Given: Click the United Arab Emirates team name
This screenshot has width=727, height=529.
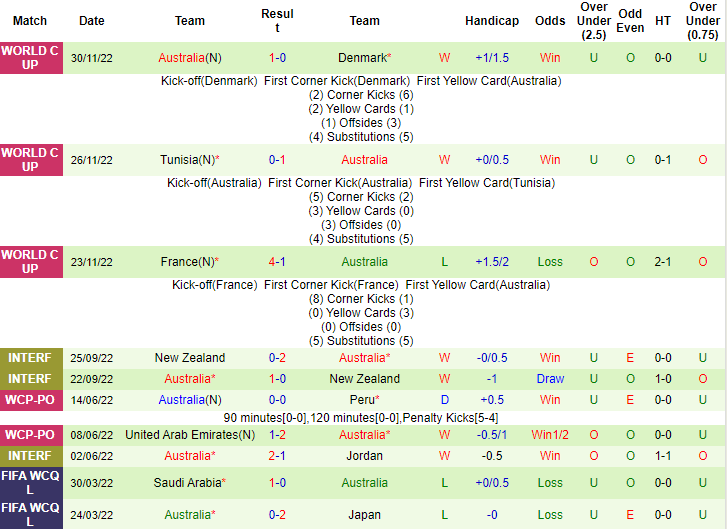Looking at the screenshot, I should (186, 435).
